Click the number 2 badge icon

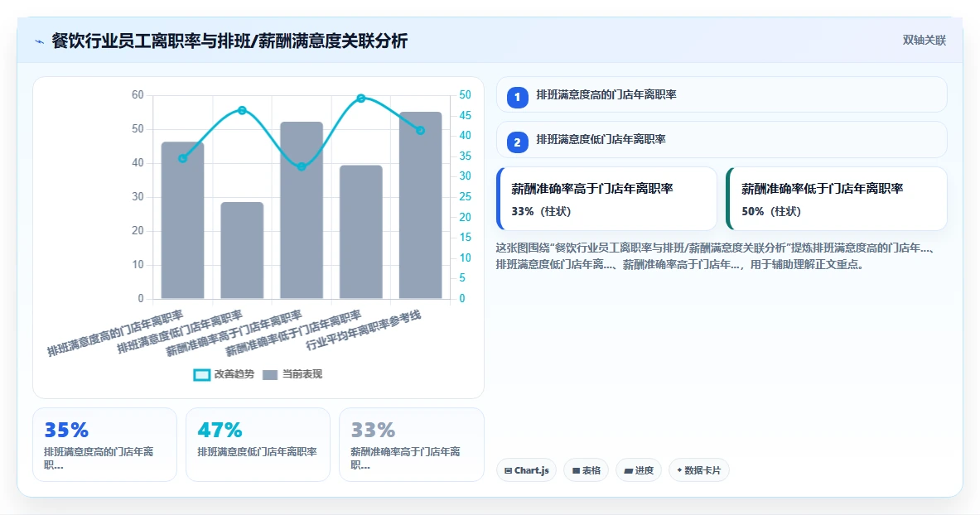point(517,142)
